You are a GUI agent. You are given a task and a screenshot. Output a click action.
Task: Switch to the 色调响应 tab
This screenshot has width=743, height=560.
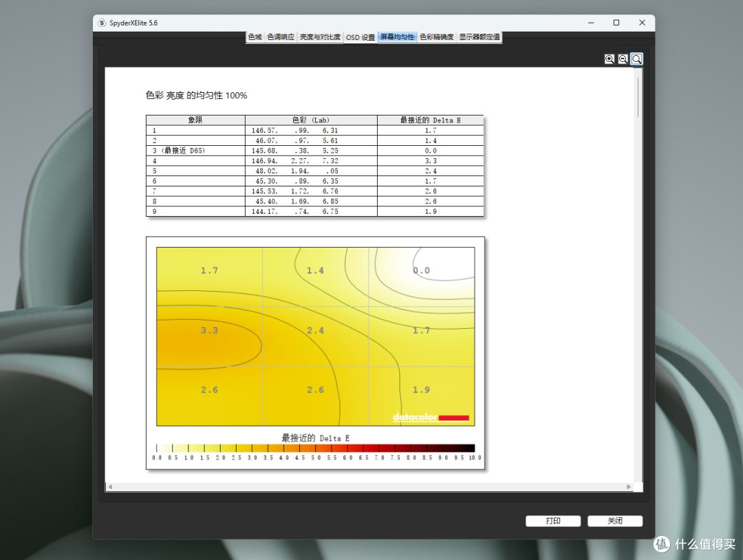click(x=281, y=37)
